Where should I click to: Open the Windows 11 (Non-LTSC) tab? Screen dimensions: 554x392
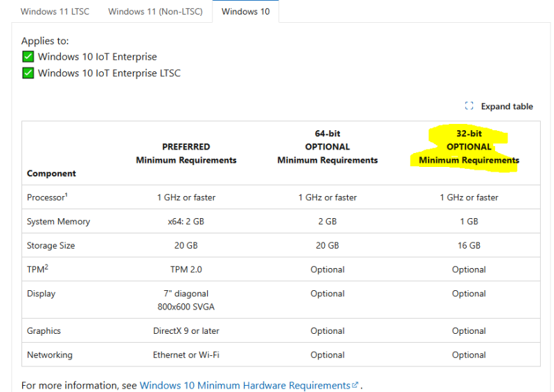(155, 12)
